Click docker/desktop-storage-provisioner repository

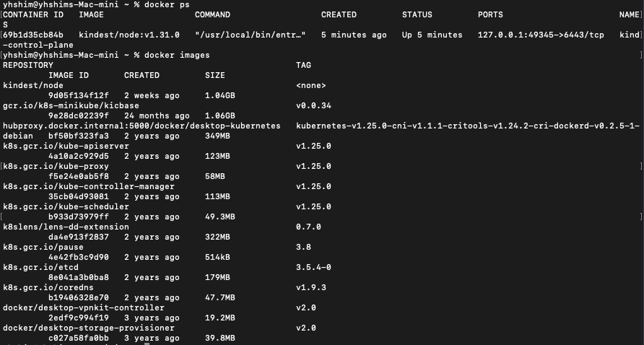(89, 328)
